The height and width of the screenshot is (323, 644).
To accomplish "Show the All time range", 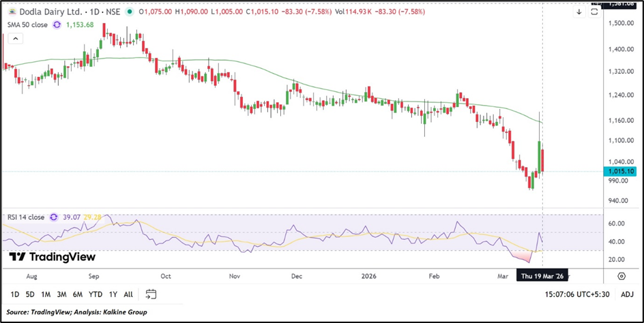I will [x=128, y=294].
